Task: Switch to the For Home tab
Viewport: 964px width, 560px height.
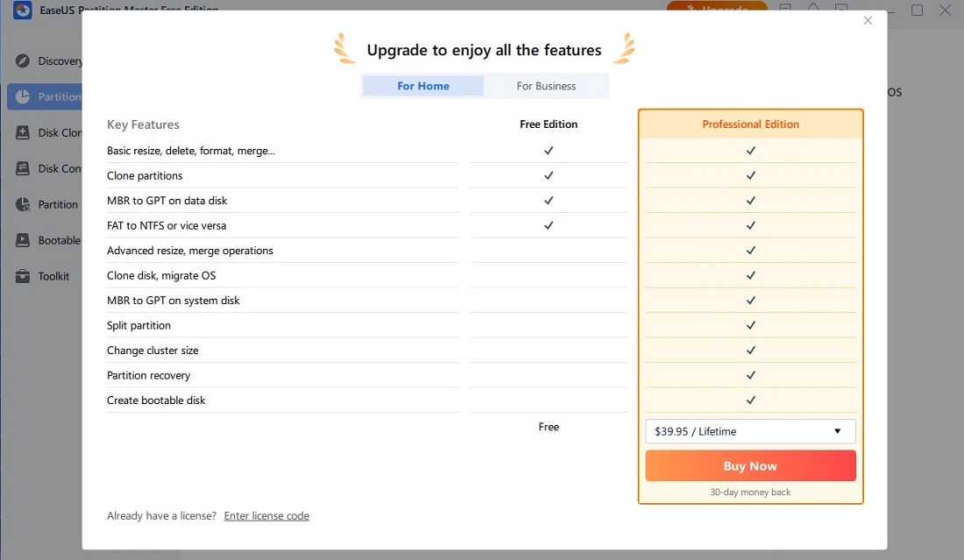Action: 422,85
